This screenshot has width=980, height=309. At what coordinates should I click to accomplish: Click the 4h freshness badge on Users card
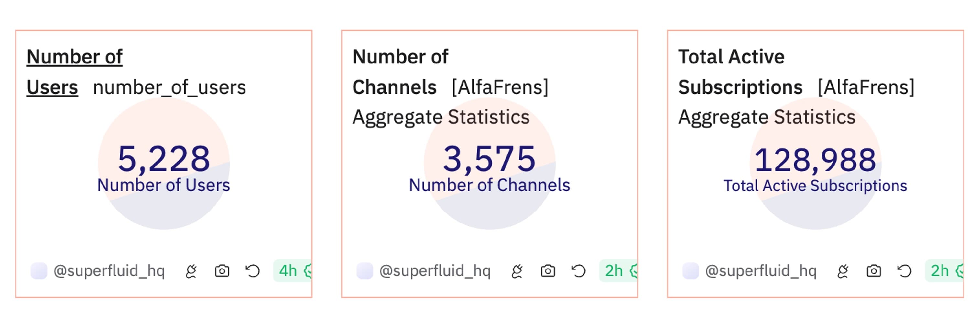point(293,271)
